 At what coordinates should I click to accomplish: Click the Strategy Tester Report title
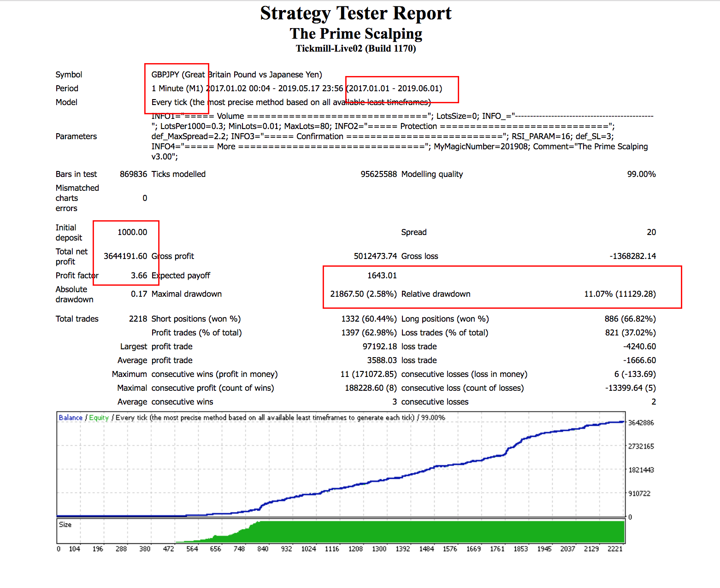point(355,13)
